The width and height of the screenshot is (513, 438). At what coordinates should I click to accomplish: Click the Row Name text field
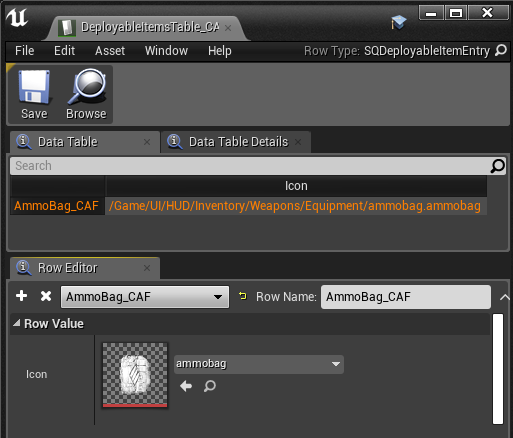406,297
